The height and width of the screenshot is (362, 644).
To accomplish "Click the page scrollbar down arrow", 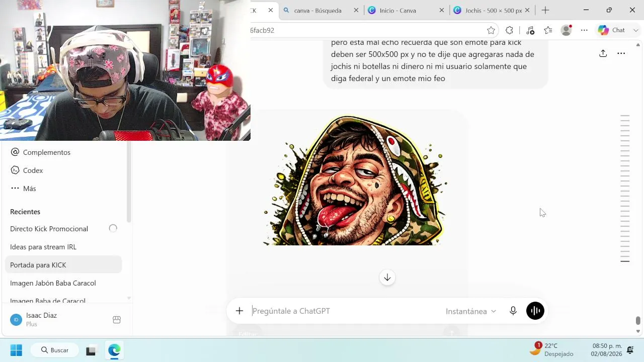I will [x=638, y=331].
